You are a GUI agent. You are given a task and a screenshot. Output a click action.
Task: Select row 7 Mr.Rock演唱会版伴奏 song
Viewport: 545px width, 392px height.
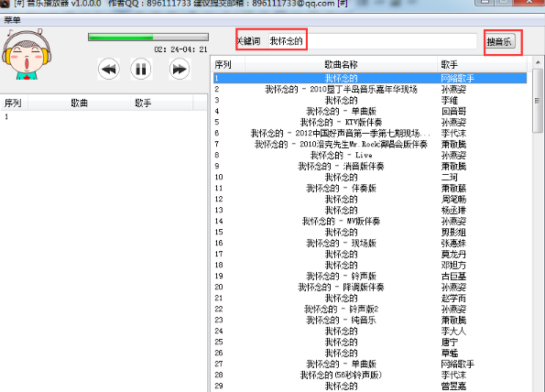[370, 144]
